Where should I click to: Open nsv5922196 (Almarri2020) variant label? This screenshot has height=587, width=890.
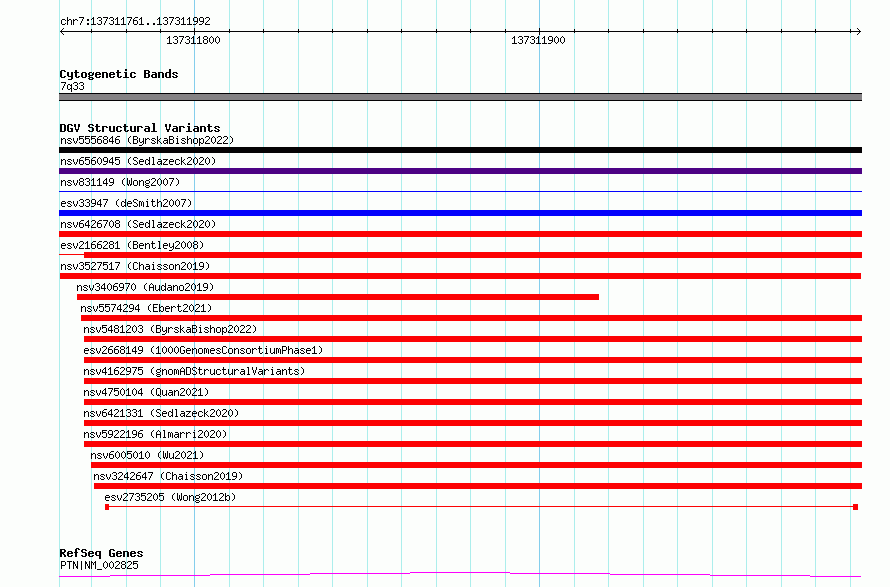pos(155,434)
